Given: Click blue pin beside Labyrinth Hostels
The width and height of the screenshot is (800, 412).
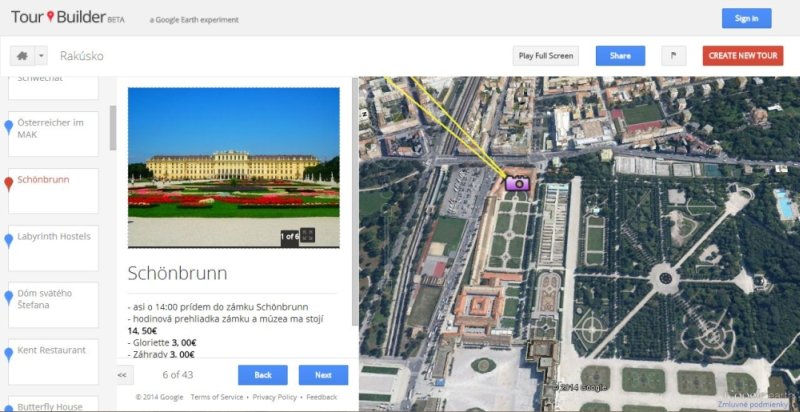Looking at the screenshot, I should [x=9, y=239].
